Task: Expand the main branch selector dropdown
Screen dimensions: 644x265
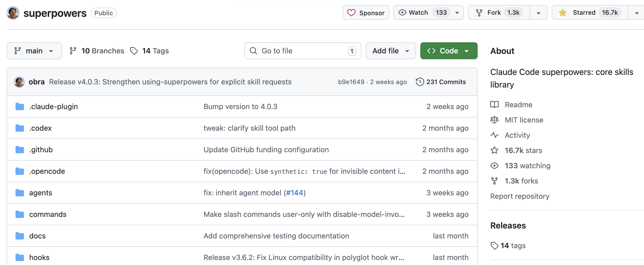Action: (34, 51)
